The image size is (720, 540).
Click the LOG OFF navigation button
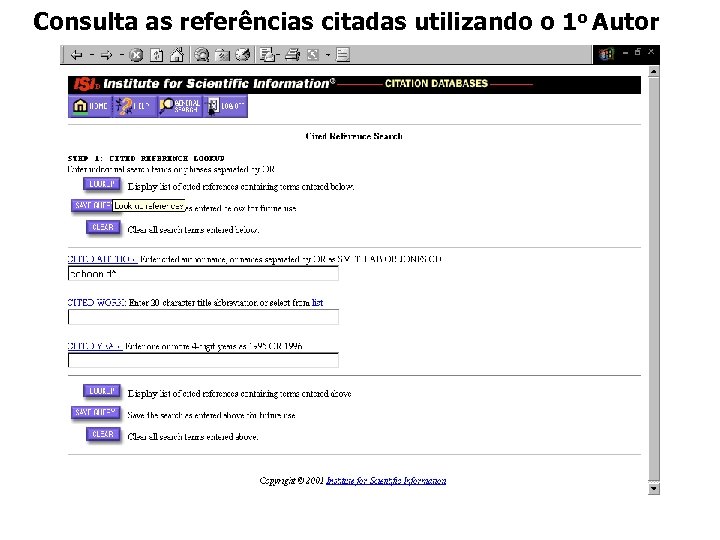(225, 106)
